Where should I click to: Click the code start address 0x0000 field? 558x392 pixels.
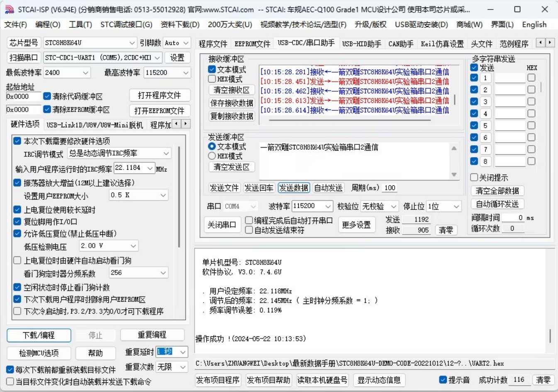tap(23, 96)
